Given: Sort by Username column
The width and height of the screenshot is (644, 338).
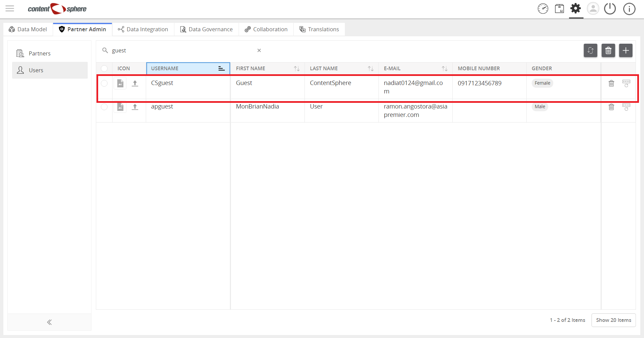Looking at the screenshot, I should [221, 69].
